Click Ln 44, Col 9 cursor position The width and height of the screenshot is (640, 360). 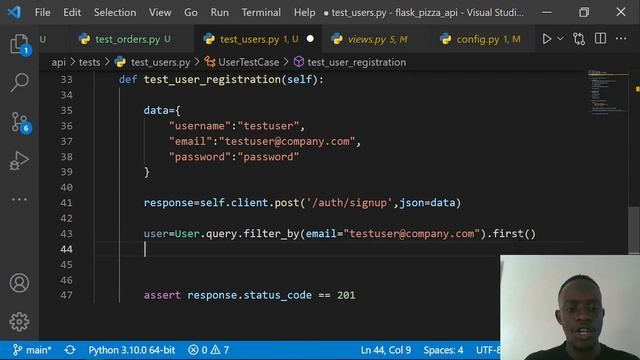385,350
